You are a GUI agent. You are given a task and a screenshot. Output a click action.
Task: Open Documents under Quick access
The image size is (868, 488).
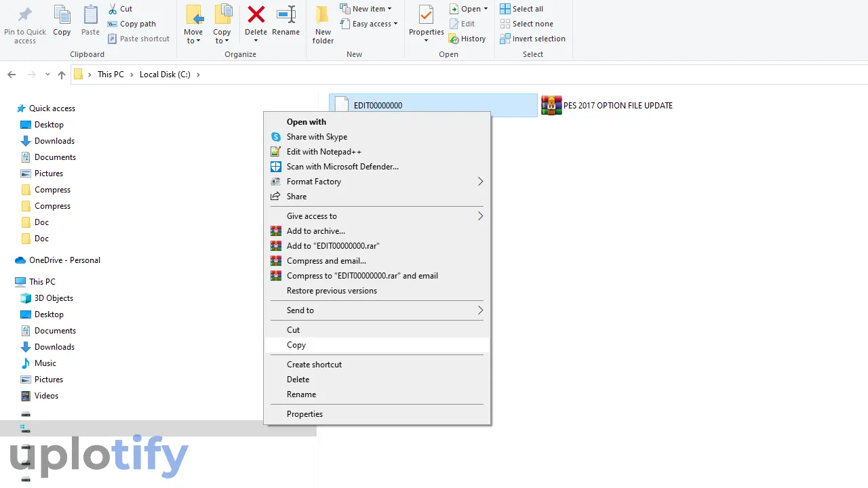55,157
